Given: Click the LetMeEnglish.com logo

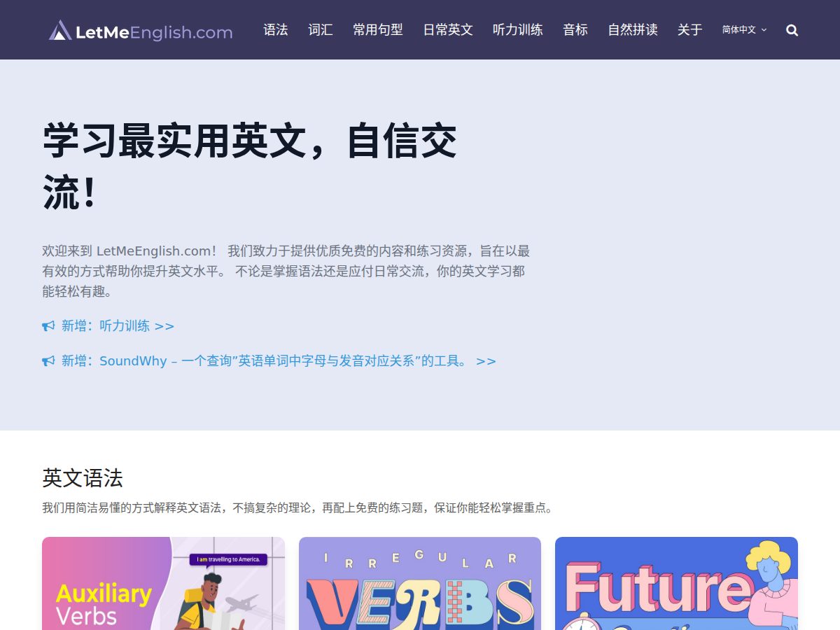Looking at the screenshot, I should pos(141,30).
